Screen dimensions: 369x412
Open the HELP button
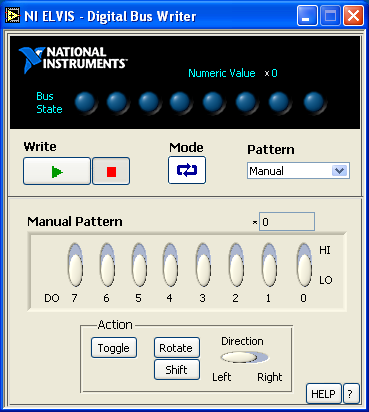click(x=324, y=394)
